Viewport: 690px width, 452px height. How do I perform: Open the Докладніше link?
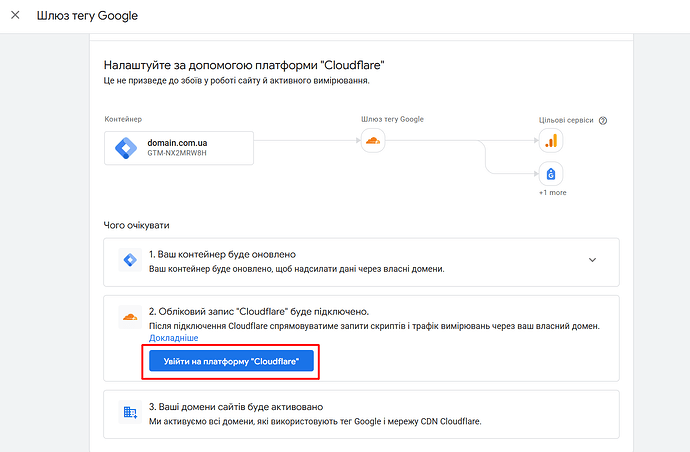[173, 338]
